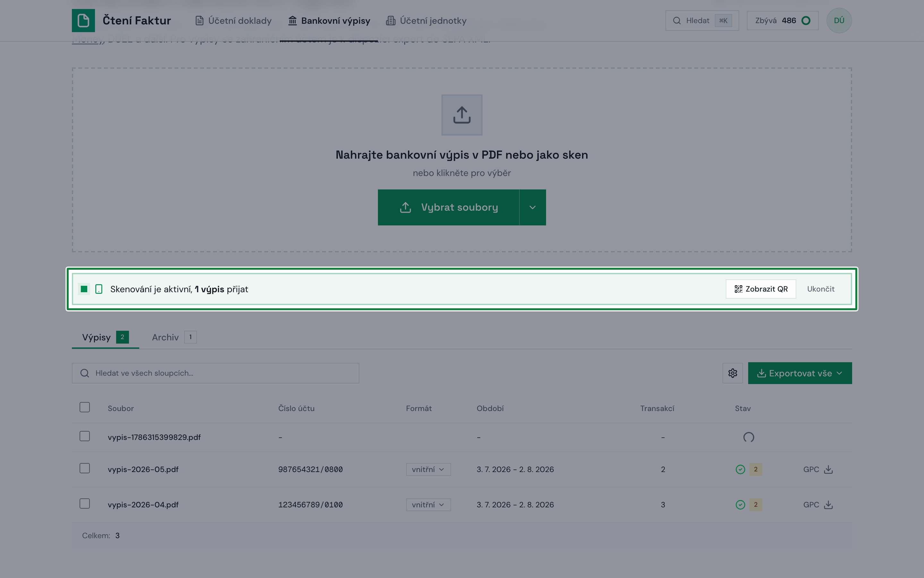Focus the Hledat ve všech sloupcích field
Image resolution: width=924 pixels, height=578 pixels.
coord(215,373)
